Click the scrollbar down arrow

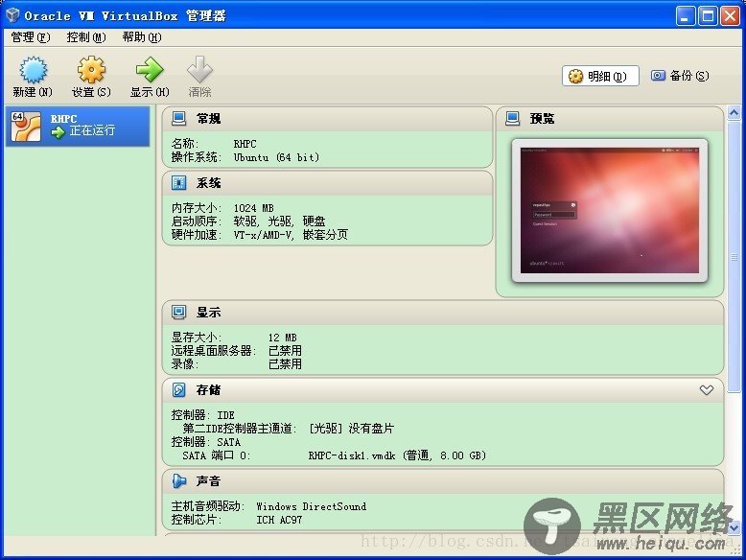[x=734, y=526]
